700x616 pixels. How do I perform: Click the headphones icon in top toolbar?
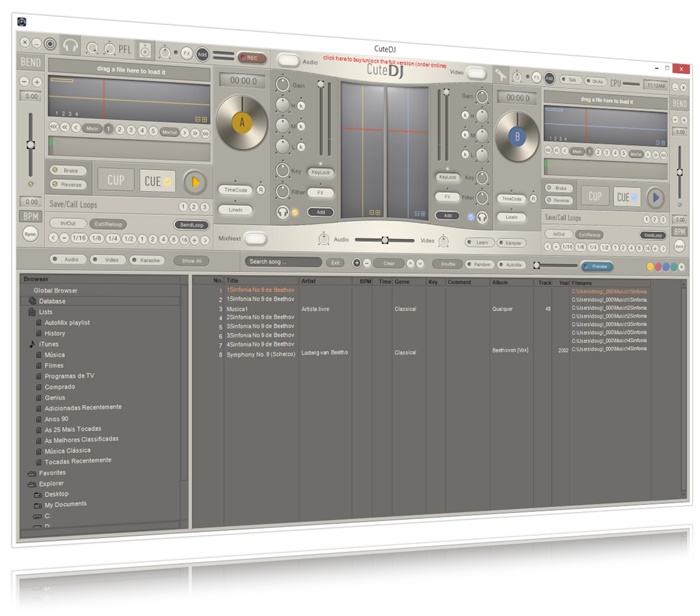[70, 45]
